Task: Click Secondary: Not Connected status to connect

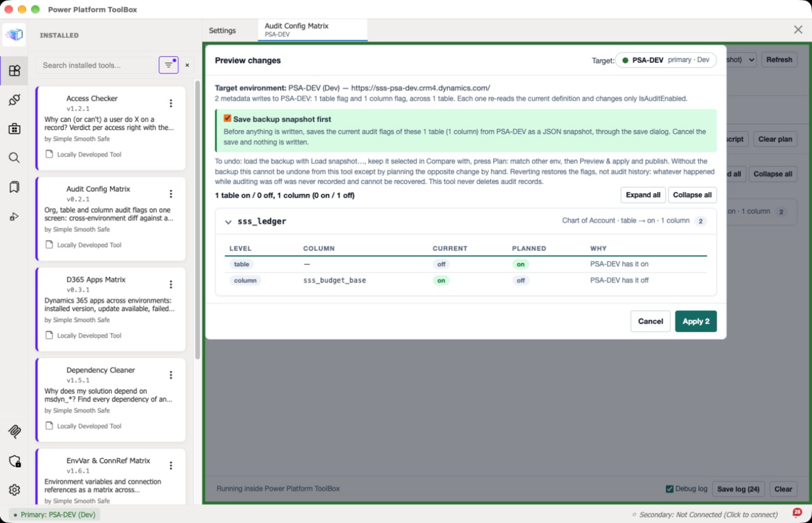Action: (704, 515)
